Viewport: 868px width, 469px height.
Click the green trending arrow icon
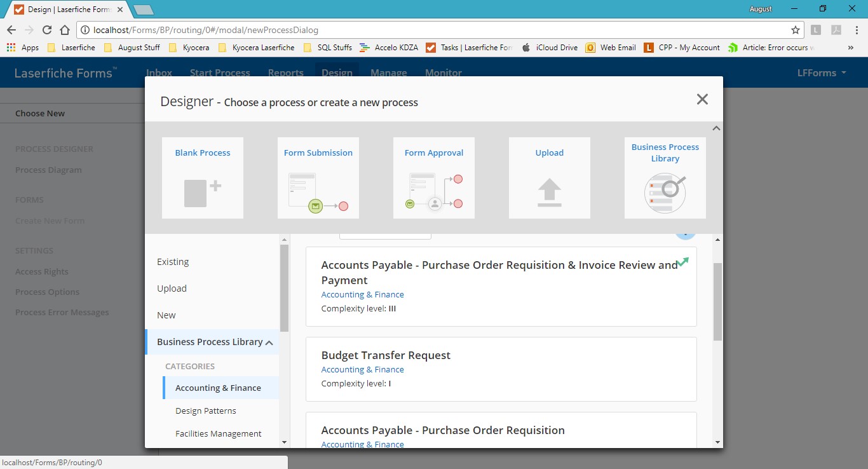pyautogui.click(x=683, y=262)
